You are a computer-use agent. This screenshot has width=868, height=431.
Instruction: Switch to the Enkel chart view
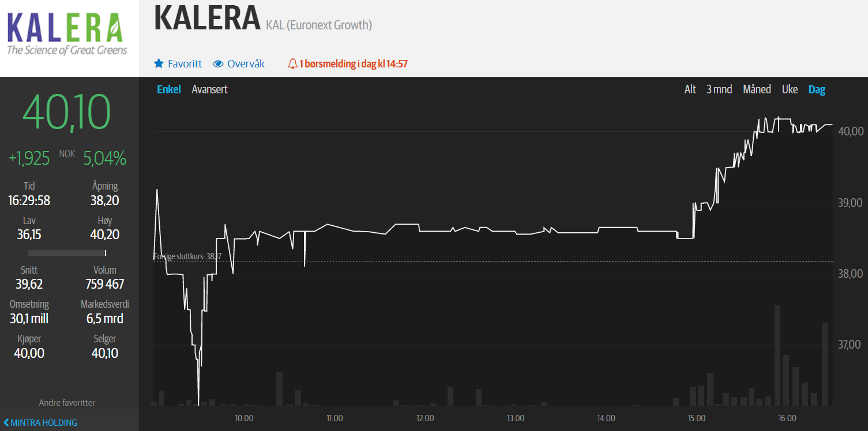(169, 89)
